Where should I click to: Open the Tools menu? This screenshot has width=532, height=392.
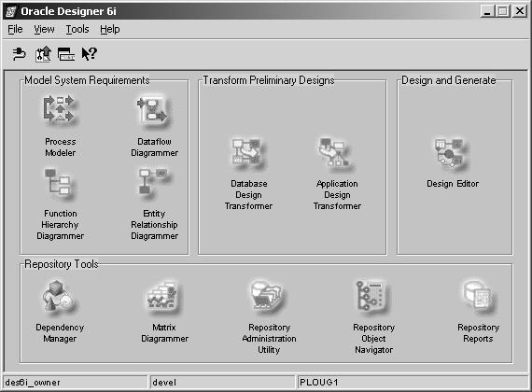pos(77,30)
